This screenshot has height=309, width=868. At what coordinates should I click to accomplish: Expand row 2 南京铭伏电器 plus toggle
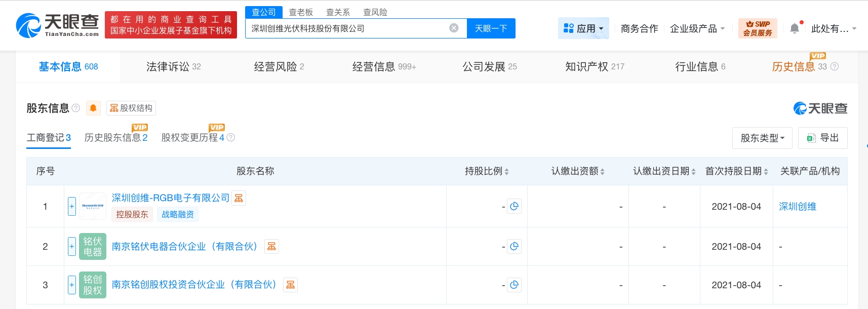(x=72, y=246)
